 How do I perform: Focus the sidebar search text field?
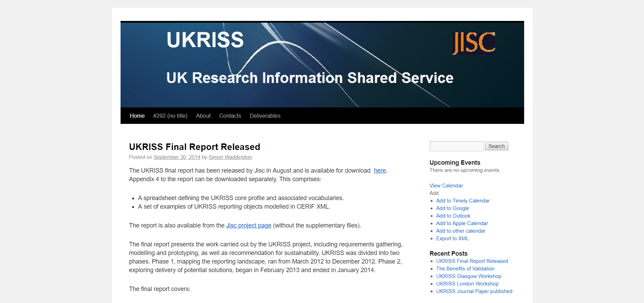pos(456,146)
